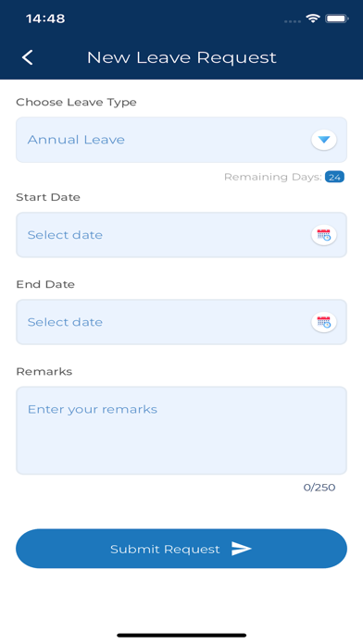Tap the 14:48 clock in status bar

click(45, 19)
